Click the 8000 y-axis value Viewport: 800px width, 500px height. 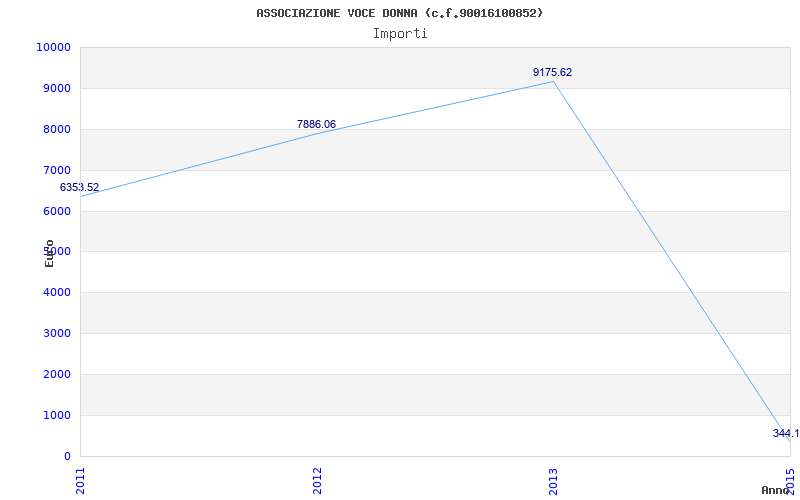[56, 129]
